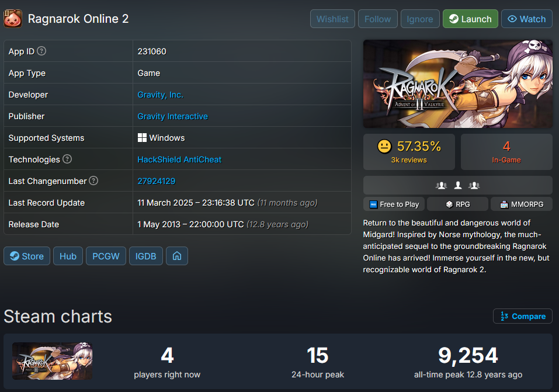Click the Windows logo in Supported Systems

(x=142, y=138)
